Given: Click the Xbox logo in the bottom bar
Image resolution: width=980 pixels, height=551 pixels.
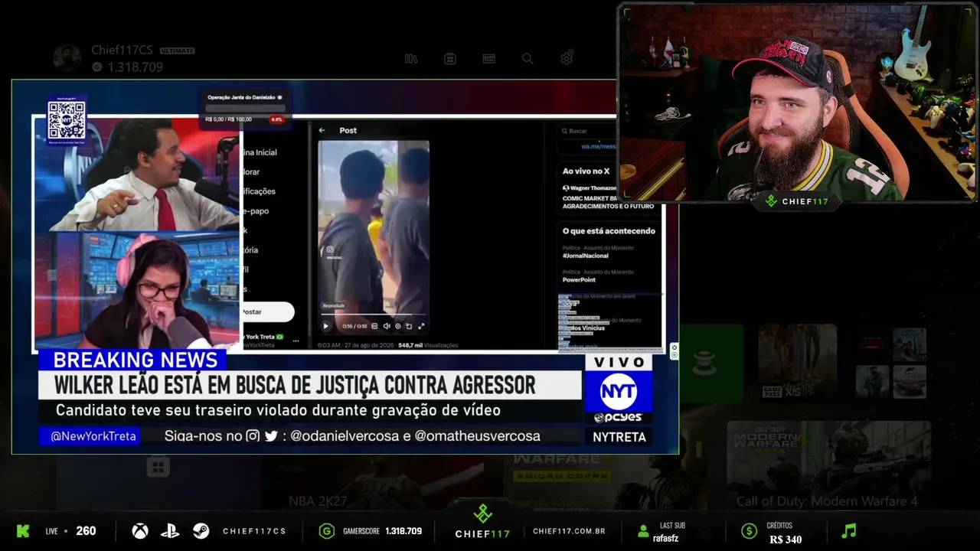Looking at the screenshot, I should (x=140, y=531).
